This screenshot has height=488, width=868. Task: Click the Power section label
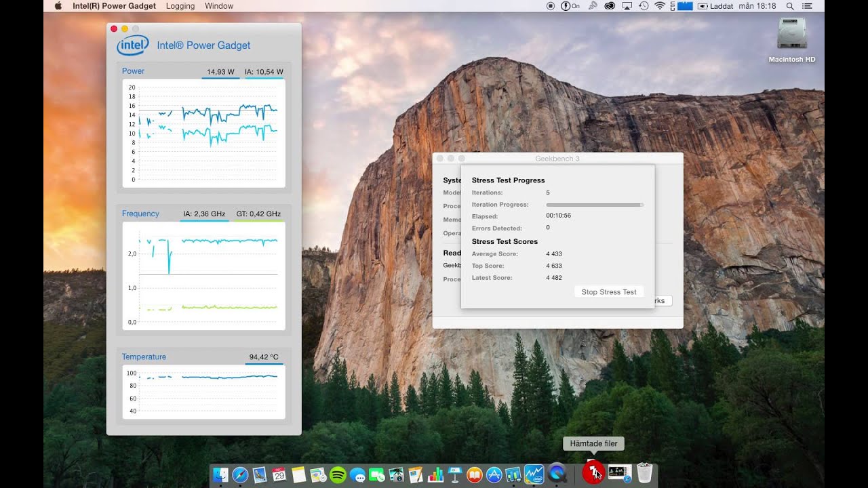point(133,71)
